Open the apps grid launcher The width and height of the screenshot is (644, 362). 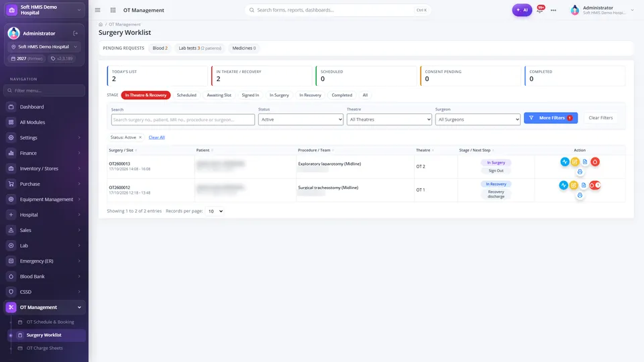(113, 10)
